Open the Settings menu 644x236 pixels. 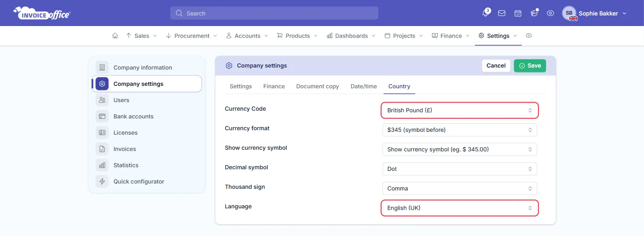click(498, 36)
